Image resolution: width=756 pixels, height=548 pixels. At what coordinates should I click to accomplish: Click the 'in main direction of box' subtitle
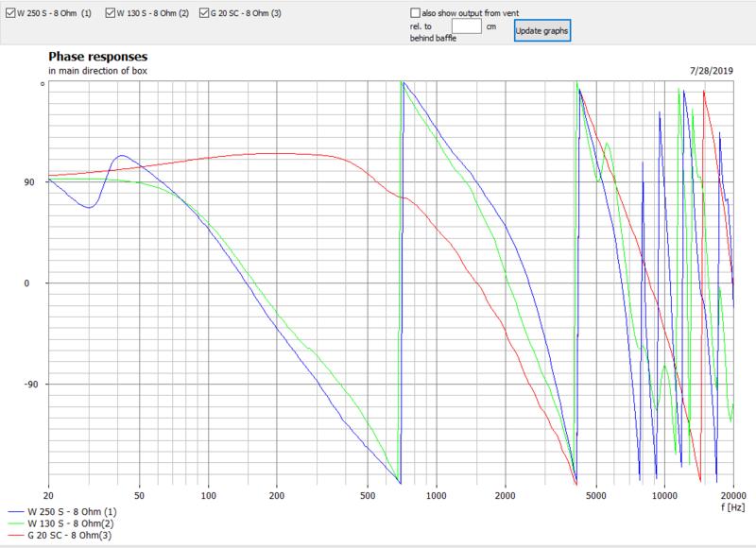[96, 71]
